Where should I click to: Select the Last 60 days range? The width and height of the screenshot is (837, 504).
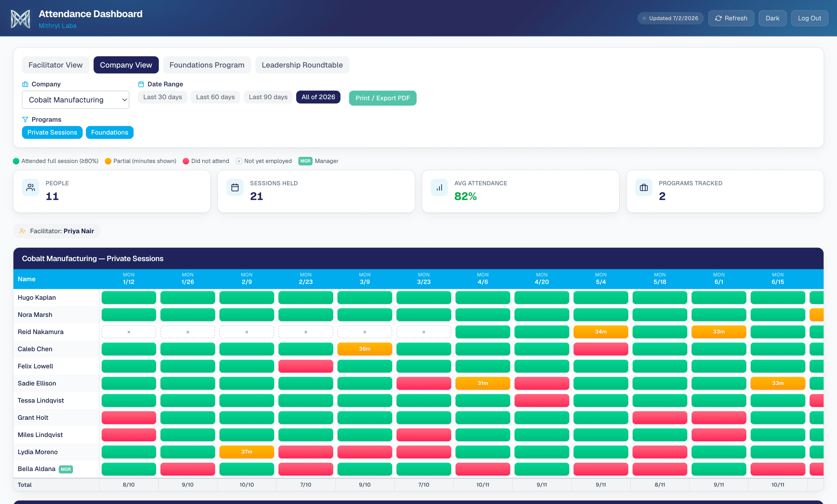pyautogui.click(x=215, y=97)
